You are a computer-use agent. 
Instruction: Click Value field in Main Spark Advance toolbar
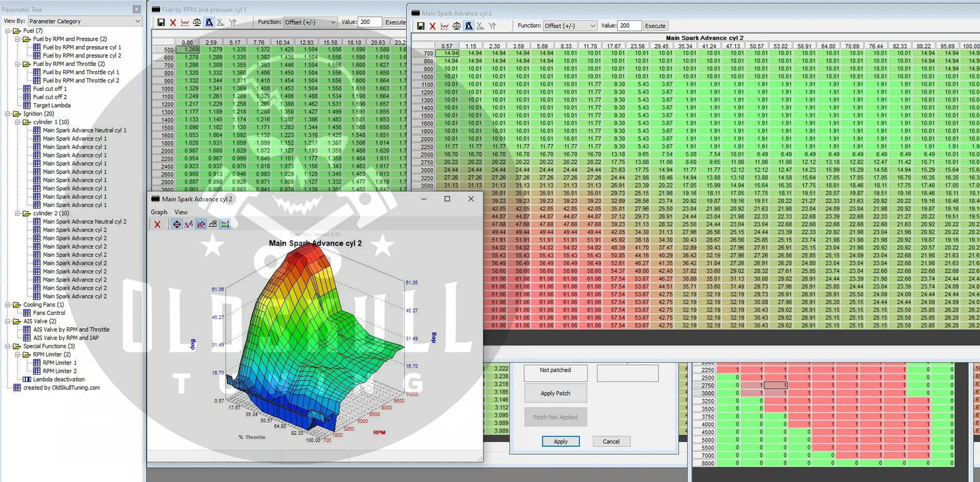(x=629, y=26)
